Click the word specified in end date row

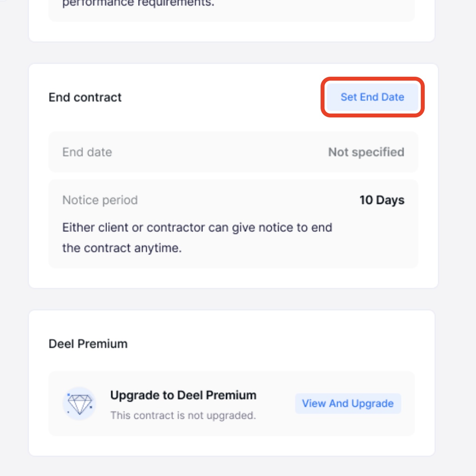pyautogui.click(x=378, y=152)
